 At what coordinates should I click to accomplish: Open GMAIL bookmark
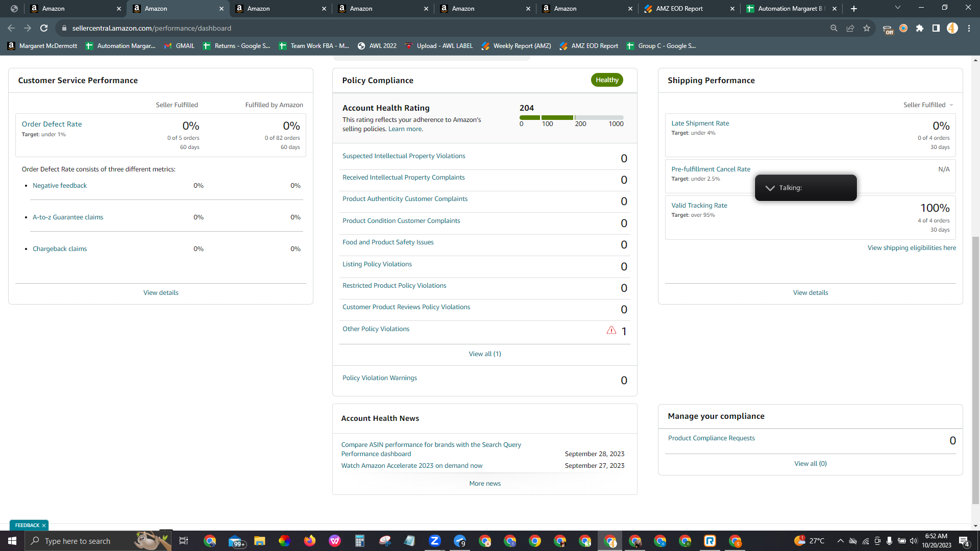click(x=179, y=46)
